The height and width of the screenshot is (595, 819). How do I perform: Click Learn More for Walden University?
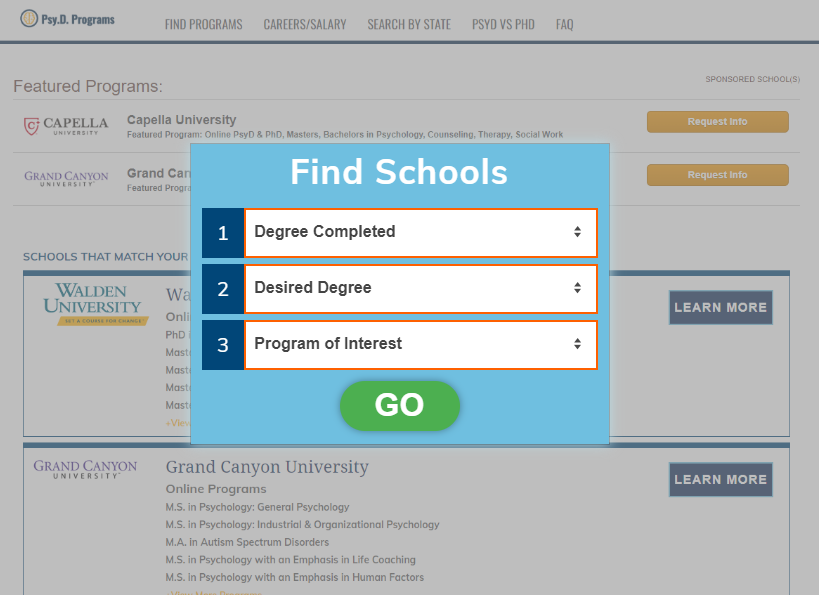(721, 308)
